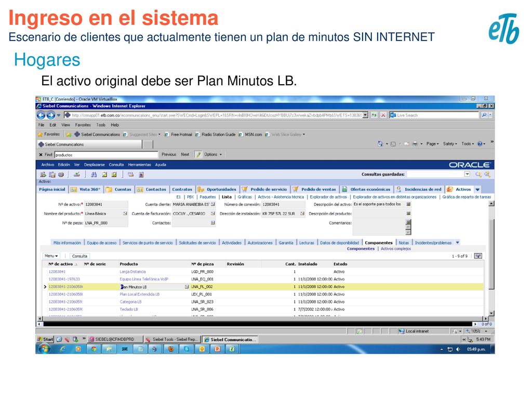Open the Solicitudes de servicio view tab

[x=197, y=243]
